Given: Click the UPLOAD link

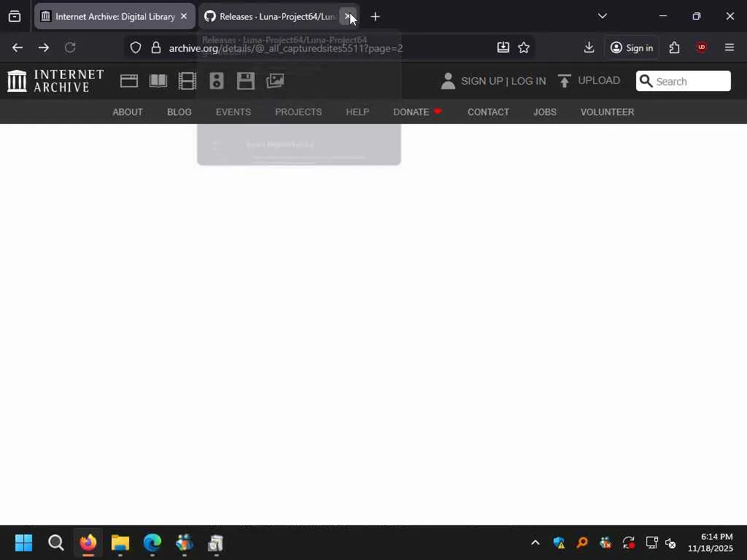Looking at the screenshot, I should click(589, 80).
